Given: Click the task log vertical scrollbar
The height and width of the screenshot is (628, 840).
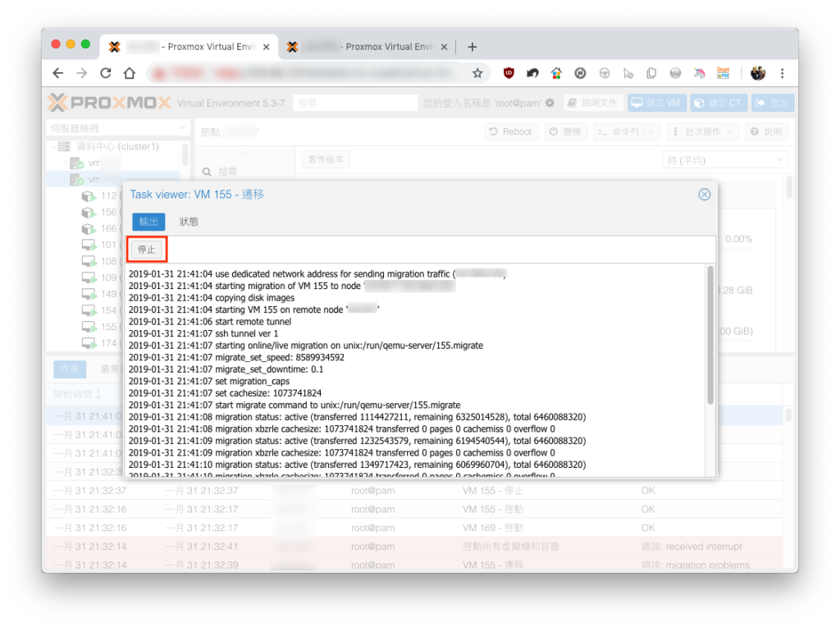Looking at the screenshot, I should coord(710,336).
